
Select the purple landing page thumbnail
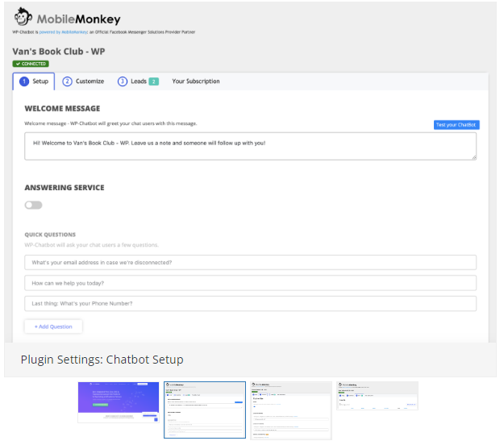(x=119, y=402)
